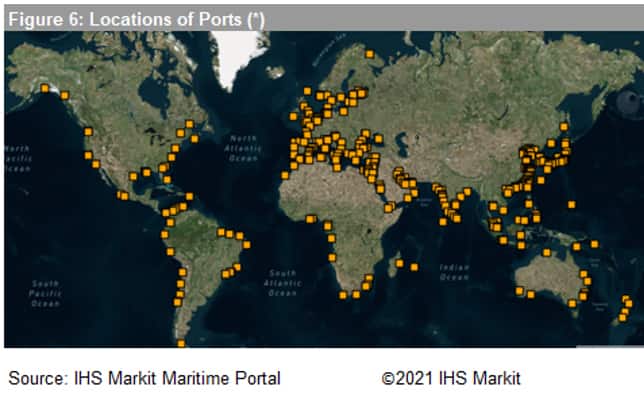Select the northern Australia port marker

click(546, 252)
